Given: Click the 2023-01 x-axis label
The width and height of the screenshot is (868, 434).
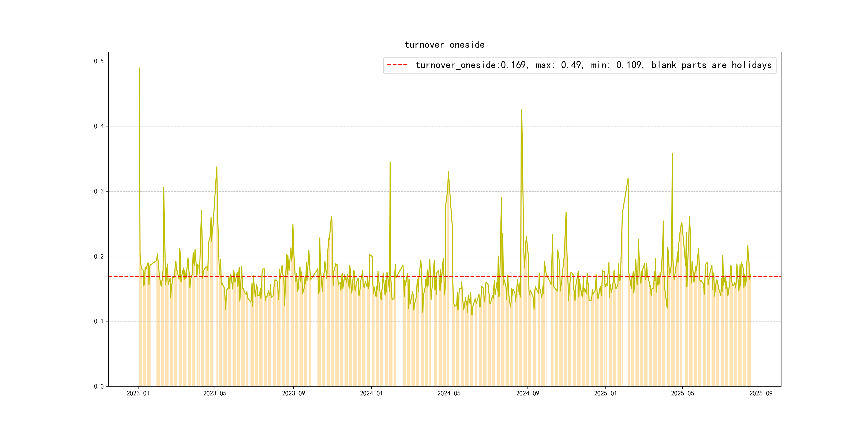Looking at the screenshot, I should 138,393.
